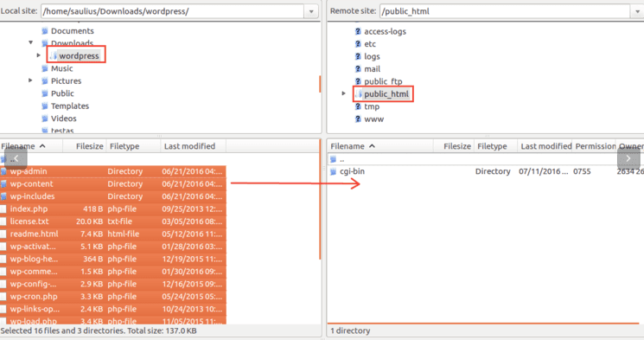Sort remote files by Filename column
644x340 pixels.
[x=380, y=146]
